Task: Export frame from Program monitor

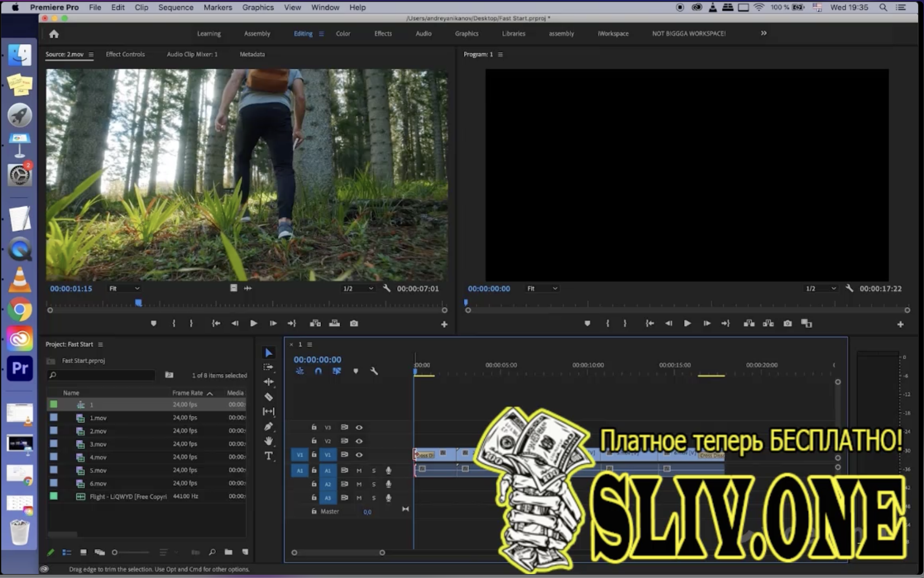Action: click(x=787, y=323)
